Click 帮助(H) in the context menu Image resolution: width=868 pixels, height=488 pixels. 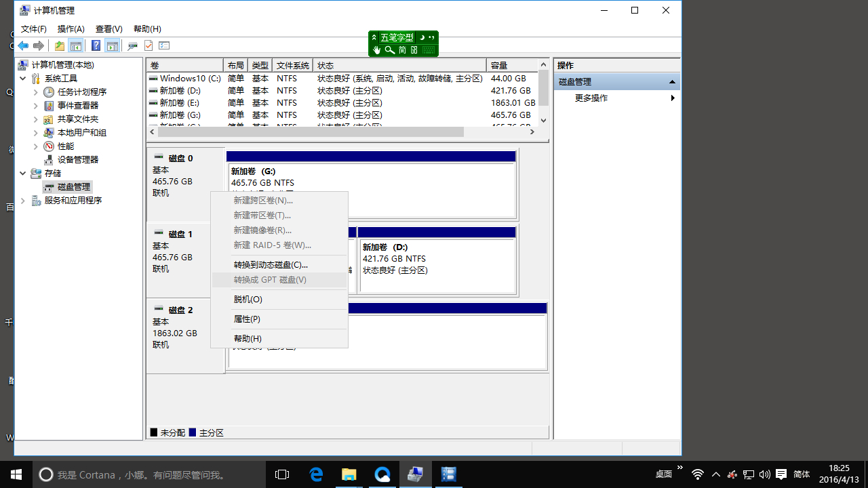pos(279,339)
